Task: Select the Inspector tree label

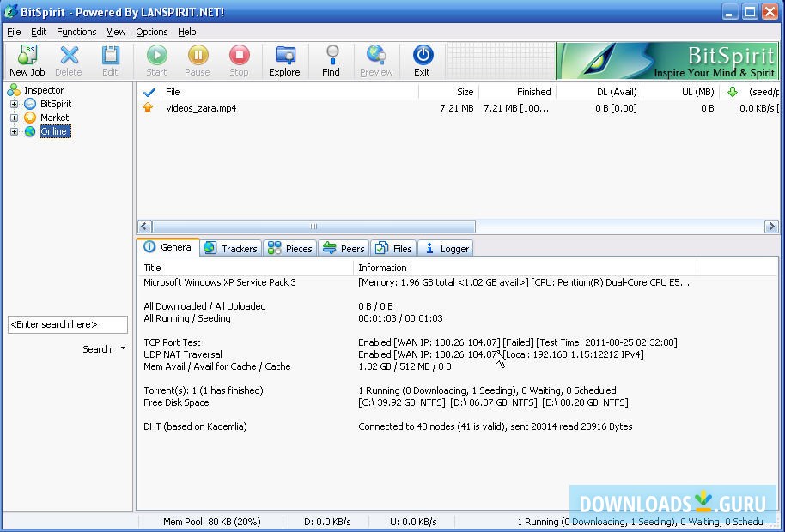Action: pyautogui.click(x=44, y=90)
